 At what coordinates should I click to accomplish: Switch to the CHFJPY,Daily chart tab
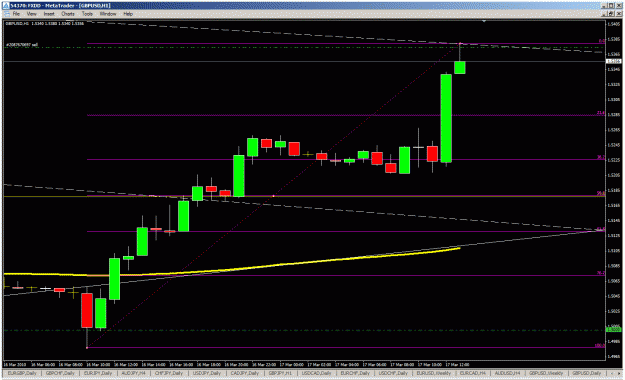pos(169,373)
